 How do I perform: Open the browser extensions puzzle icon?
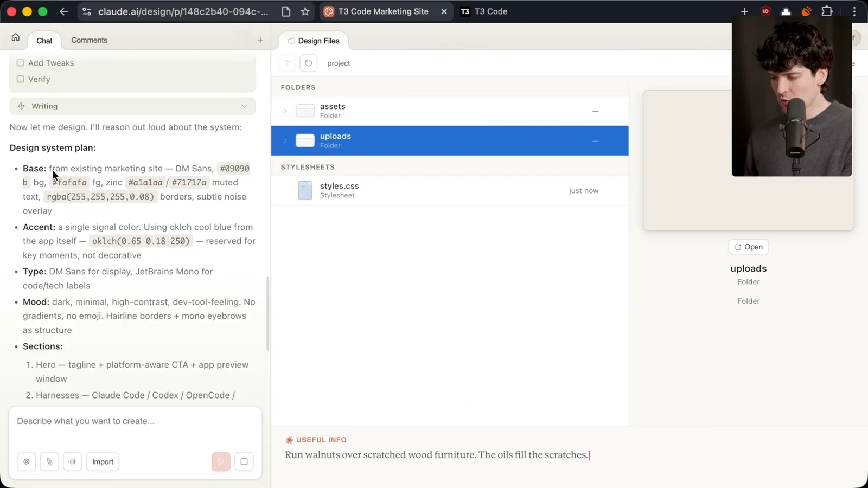click(x=827, y=11)
